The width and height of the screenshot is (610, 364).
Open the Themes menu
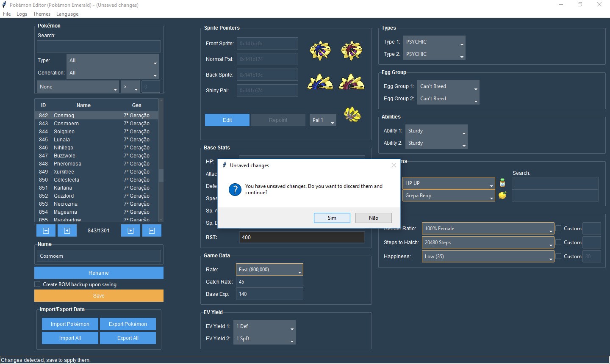click(x=42, y=14)
